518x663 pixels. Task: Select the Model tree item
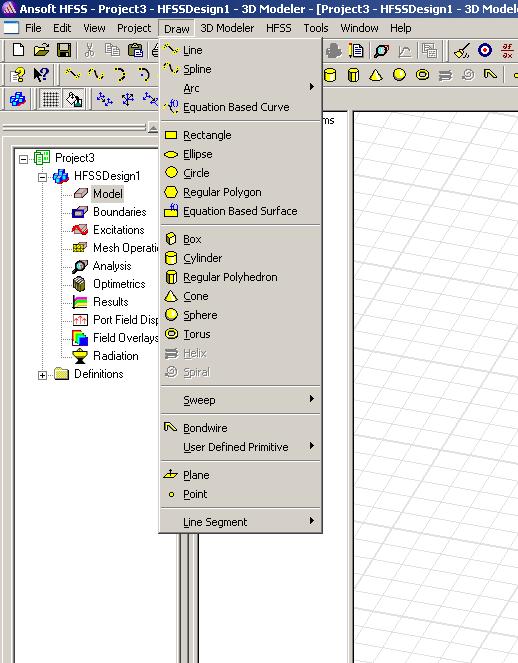108,194
